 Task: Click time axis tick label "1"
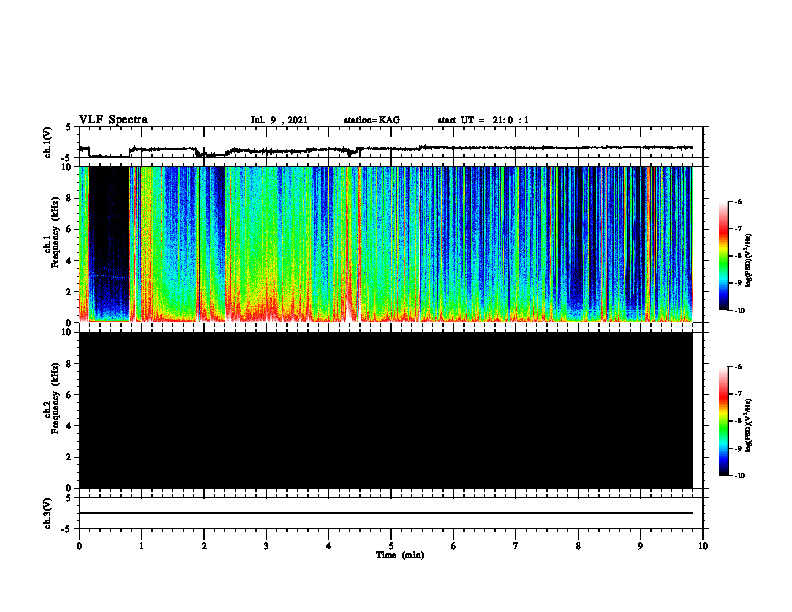pos(141,545)
